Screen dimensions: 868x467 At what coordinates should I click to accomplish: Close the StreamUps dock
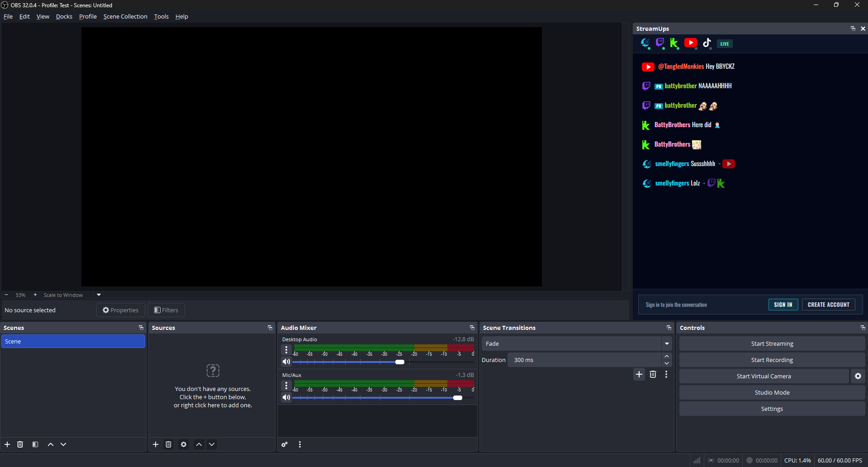coord(863,29)
